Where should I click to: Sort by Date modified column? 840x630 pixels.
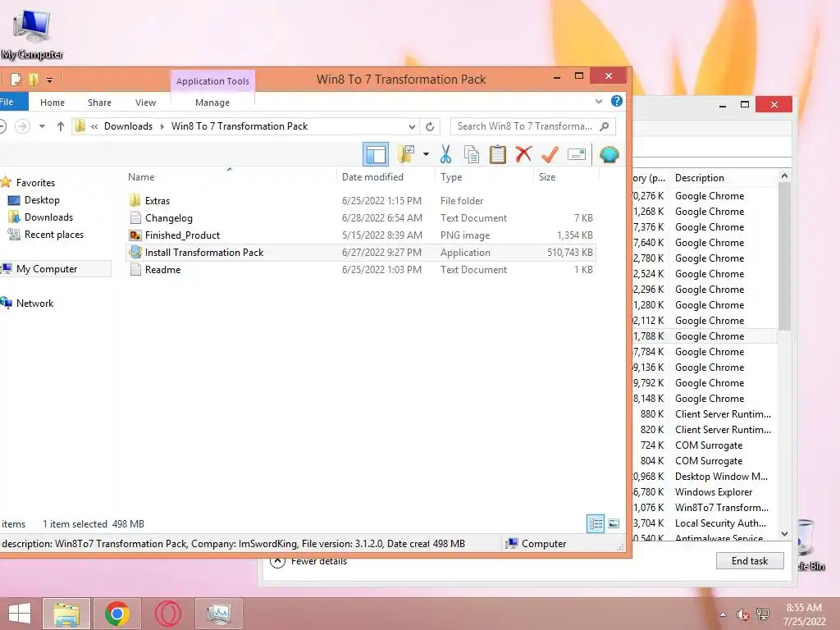(x=373, y=177)
